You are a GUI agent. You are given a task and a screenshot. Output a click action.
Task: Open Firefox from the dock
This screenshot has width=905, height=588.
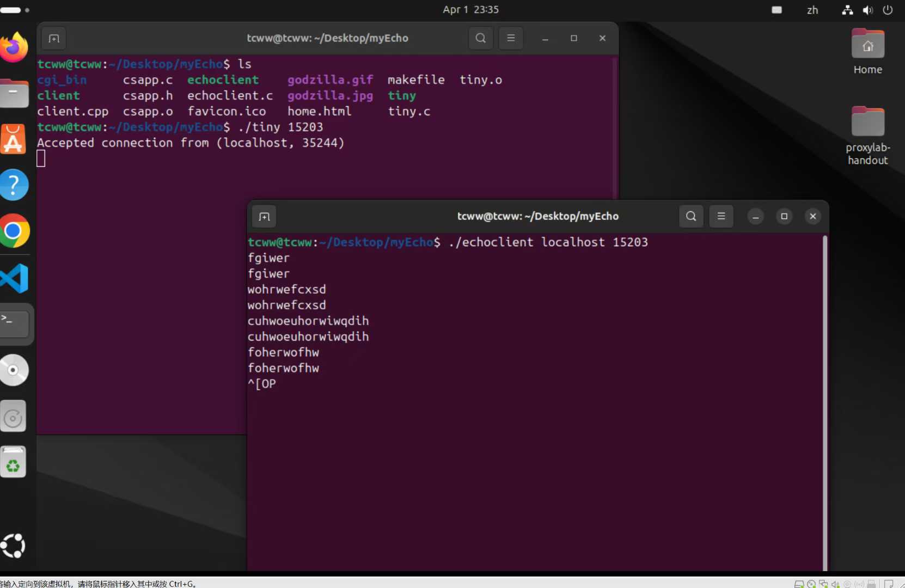(x=14, y=47)
